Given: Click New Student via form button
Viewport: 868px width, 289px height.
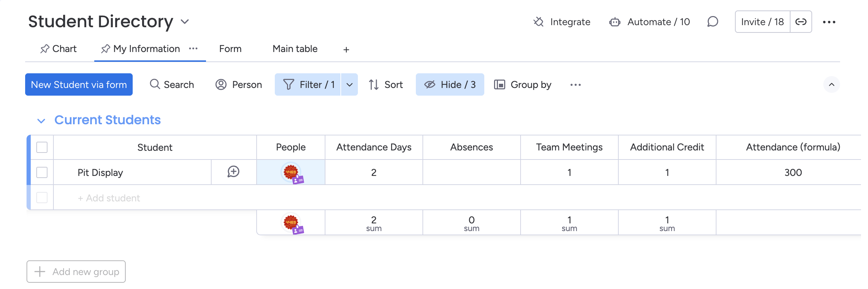Looking at the screenshot, I should pyautogui.click(x=79, y=84).
